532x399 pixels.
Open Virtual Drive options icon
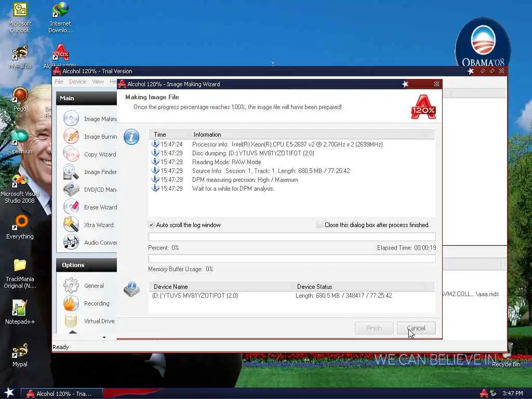pos(71,321)
